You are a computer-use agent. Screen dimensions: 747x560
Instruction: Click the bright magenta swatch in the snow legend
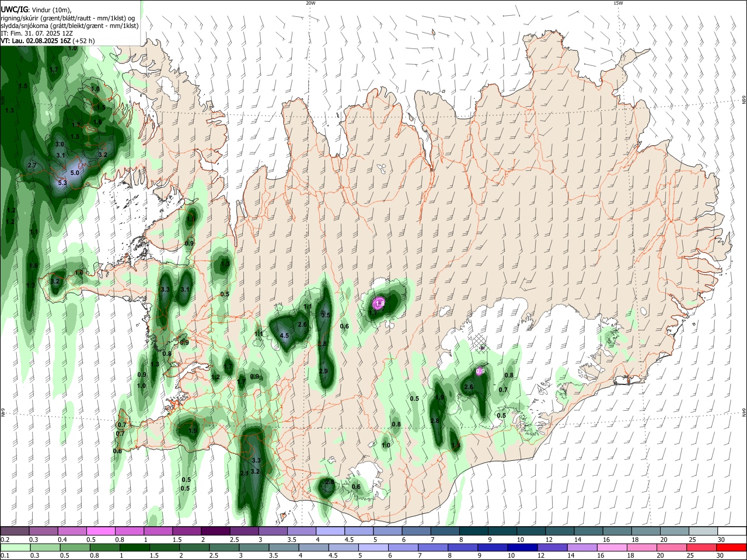(x=100, y=531)
